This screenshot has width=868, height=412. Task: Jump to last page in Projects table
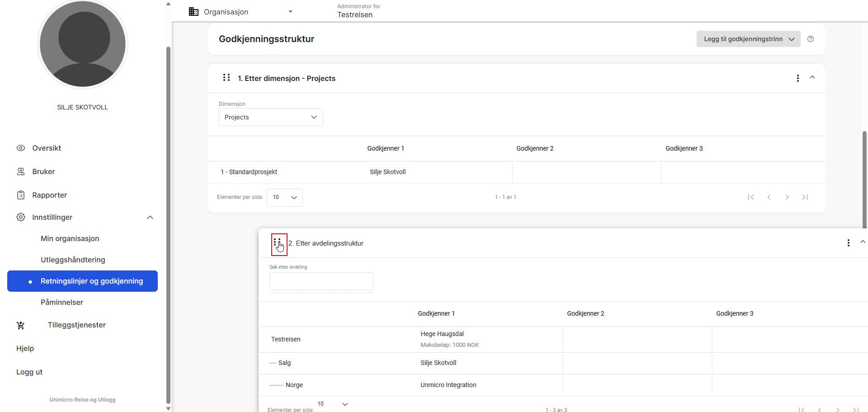pyautogui.click(x=805, y=197)
